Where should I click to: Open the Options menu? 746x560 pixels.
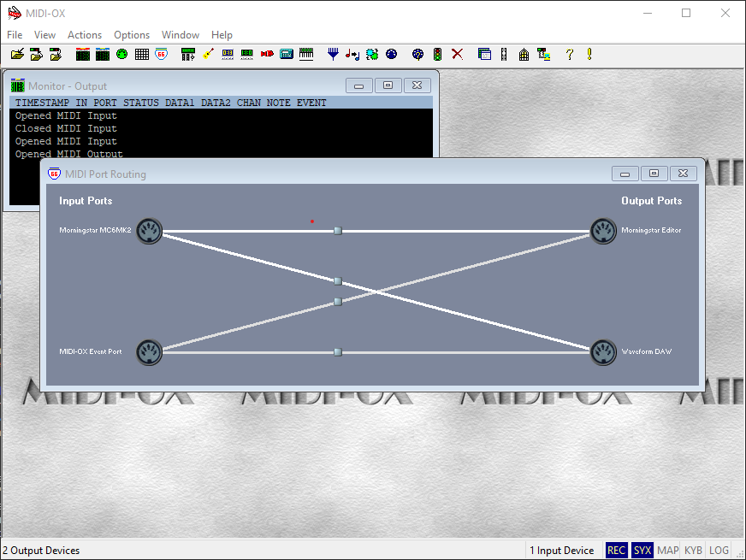[x=132, y=35]
